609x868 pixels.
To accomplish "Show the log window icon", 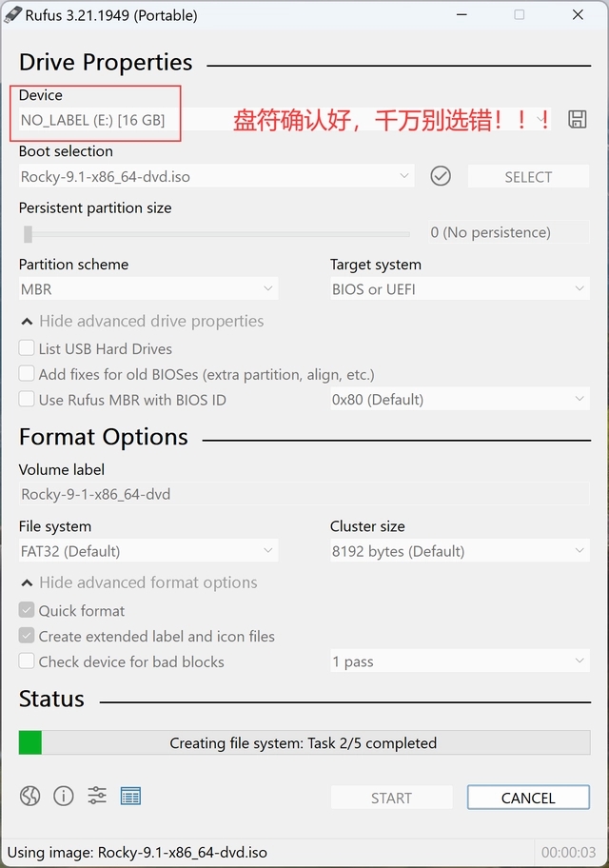I will pos(130,796).
